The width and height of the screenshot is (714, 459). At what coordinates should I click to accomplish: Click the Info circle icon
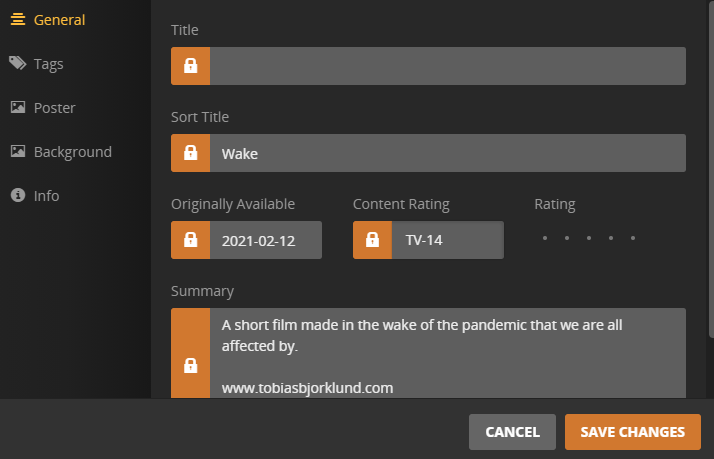click(17, 195)
